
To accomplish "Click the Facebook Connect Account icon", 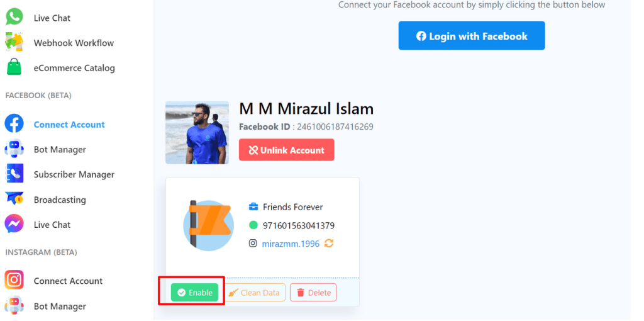I will point(14,124).
